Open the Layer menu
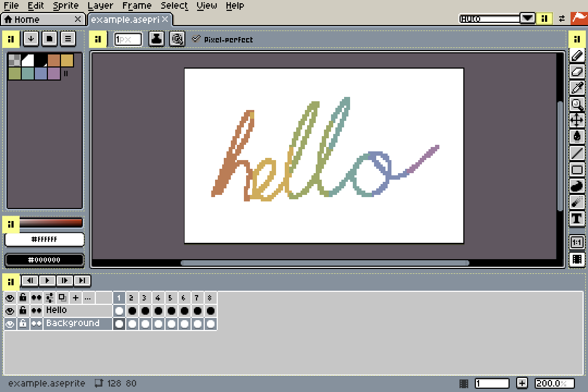The width and height of the screenshot is (588, 392). point(100,5)
